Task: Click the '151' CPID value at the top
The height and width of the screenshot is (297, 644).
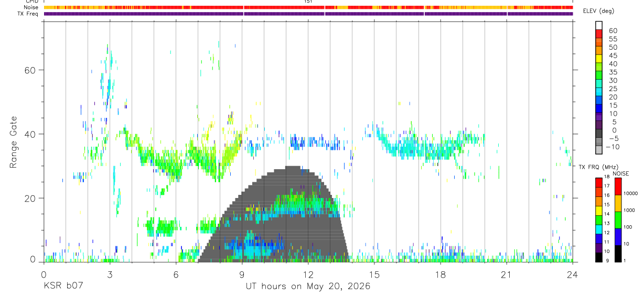Action: (x=308, y=2)
